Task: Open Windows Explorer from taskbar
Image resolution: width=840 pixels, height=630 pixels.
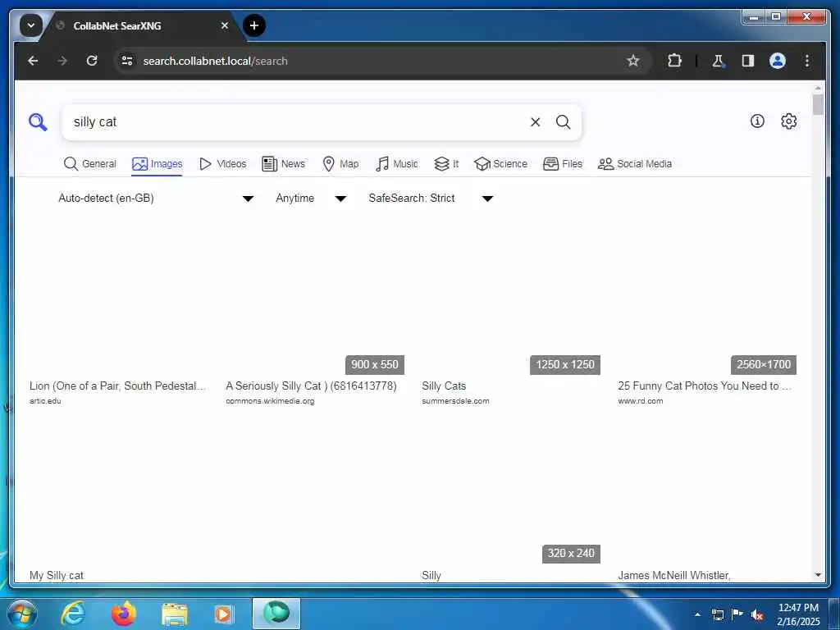Action: pos(175,614)
